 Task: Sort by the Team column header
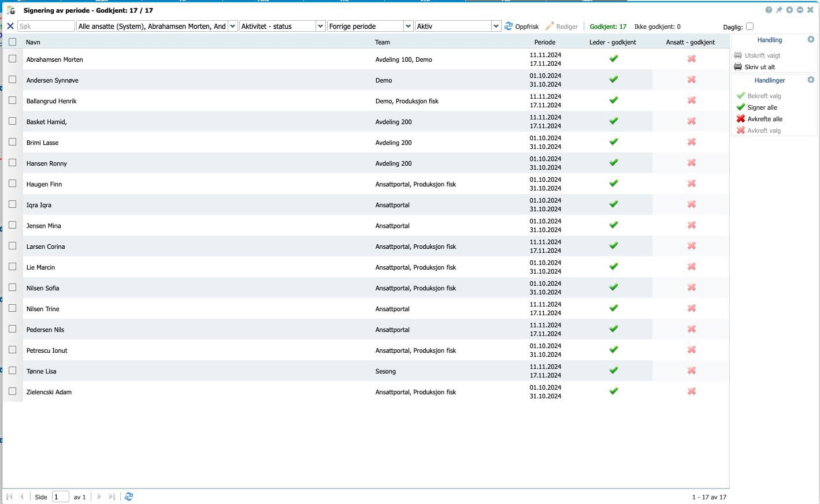(x=383, y=42)
